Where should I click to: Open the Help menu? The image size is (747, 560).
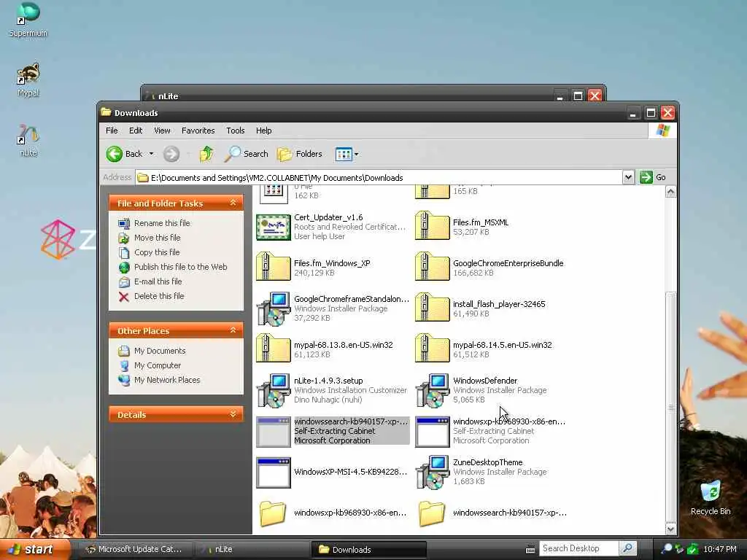coord(264,131)
